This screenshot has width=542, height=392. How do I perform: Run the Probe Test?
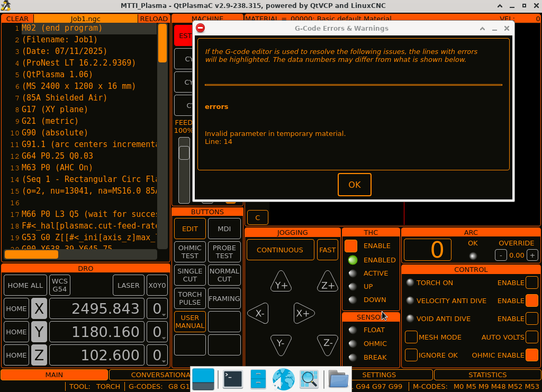(x=224, y=252)
